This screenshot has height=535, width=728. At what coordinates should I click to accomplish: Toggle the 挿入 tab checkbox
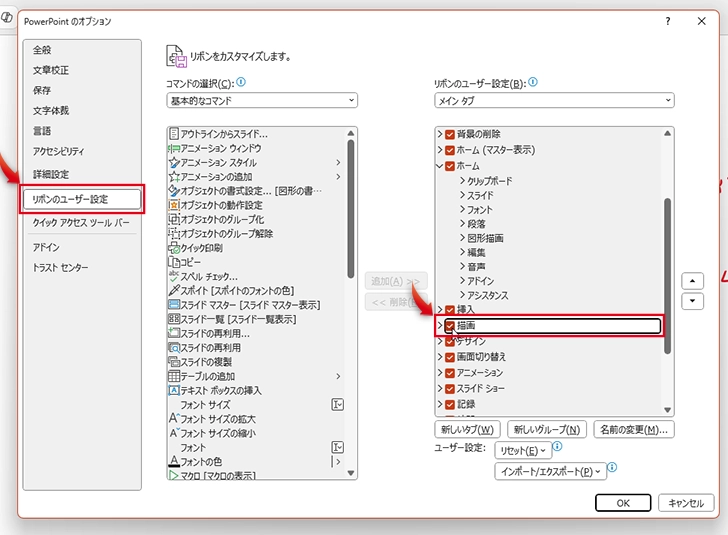[449, 310]
